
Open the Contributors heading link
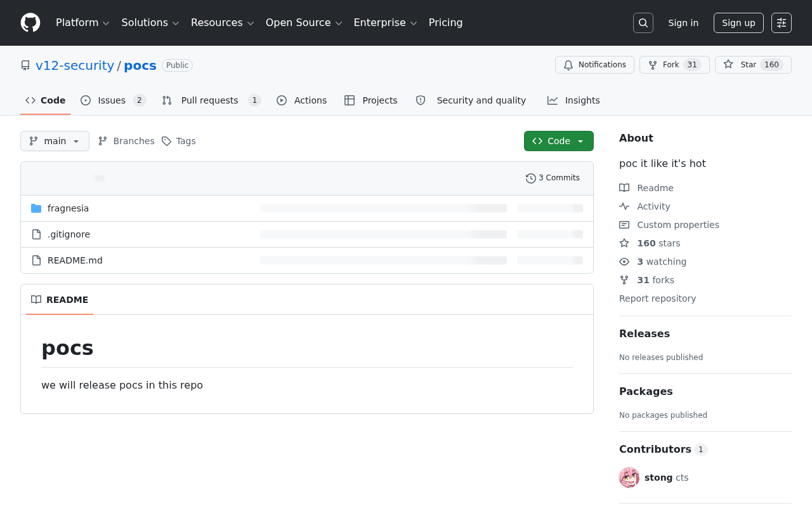[x=663, y=449]
